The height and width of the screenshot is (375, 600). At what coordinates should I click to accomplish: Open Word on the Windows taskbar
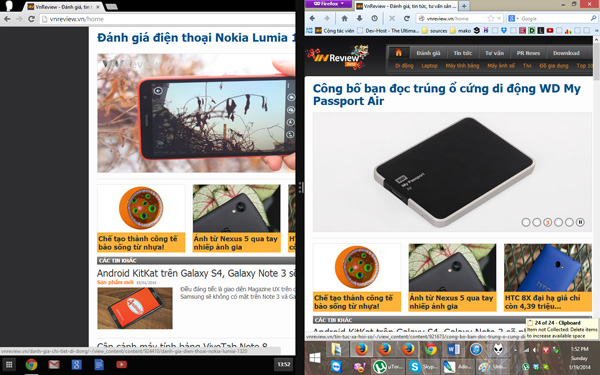(453, 349)
